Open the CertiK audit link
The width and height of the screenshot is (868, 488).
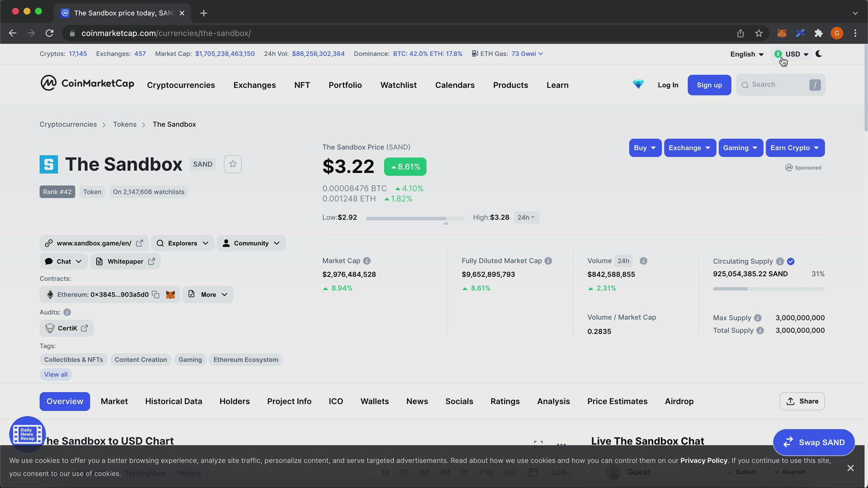click(66, 328)
